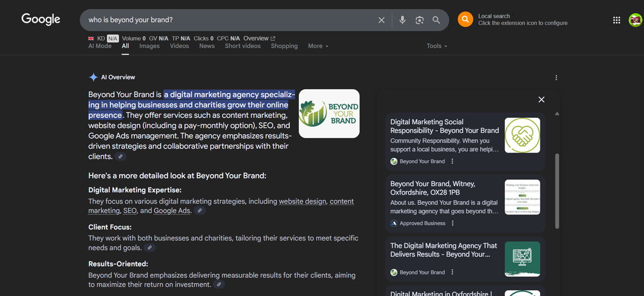Click the Beyond Your Brand logo image
The width and height of the screenshot is (644, 296).
[329, 113]
